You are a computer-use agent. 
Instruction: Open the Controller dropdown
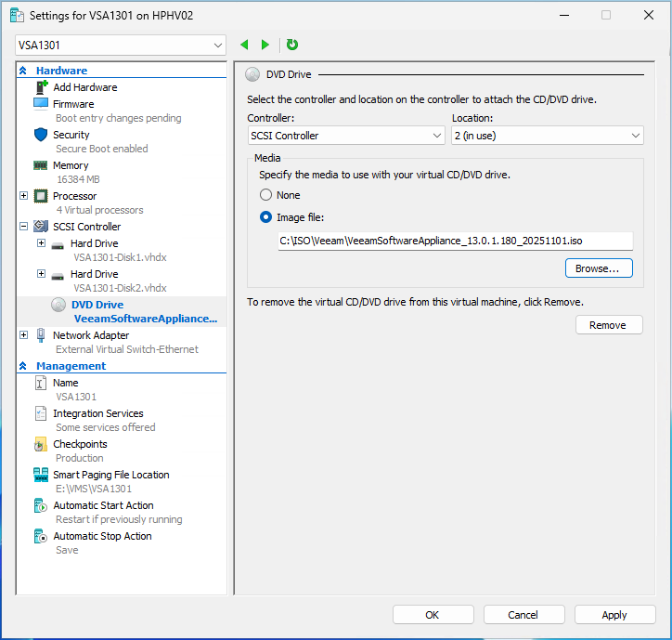pyautogui.click(x=346, y=136)
